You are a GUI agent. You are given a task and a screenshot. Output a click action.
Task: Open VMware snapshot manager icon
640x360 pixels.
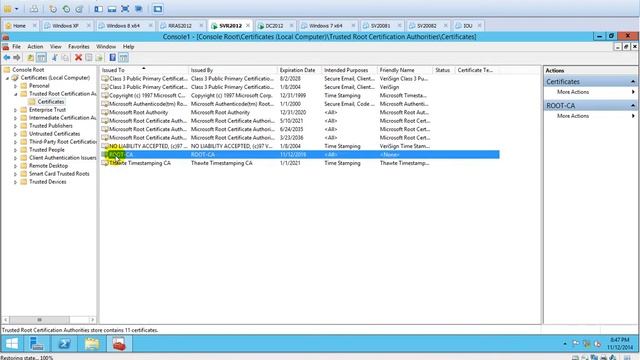click(x=79, y=9)
